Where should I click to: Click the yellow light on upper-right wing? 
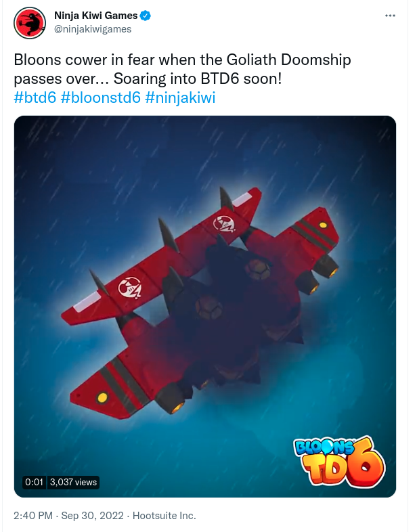click(x=323, y=225)
